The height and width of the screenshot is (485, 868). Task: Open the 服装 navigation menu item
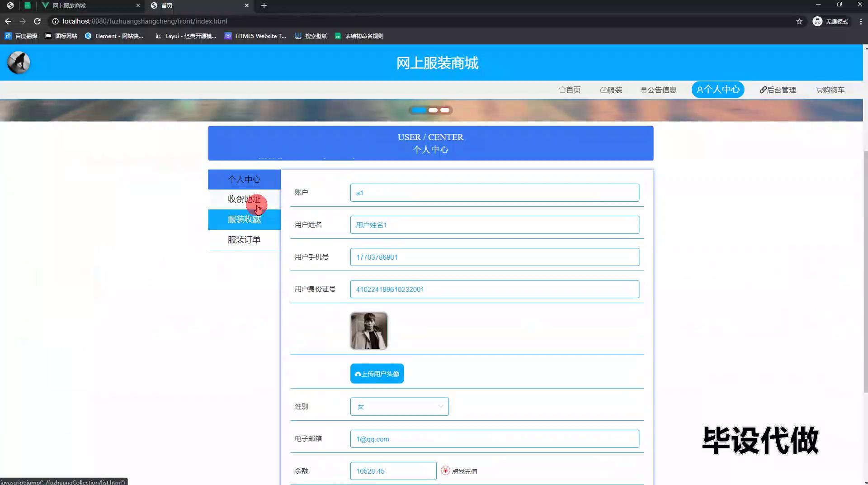[611, 90]
